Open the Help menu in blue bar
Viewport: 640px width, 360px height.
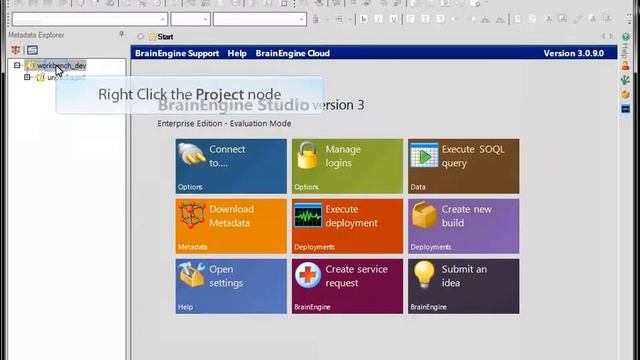point(237,53)
